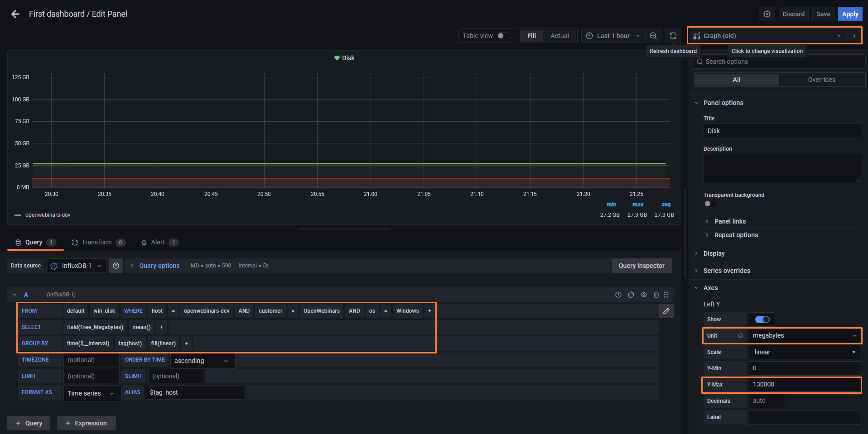This screenshot has height=434, width=868.
Task: Refresh the dashboard with the refresh icon
Action: pyautogui.click(x=673, y=35)
